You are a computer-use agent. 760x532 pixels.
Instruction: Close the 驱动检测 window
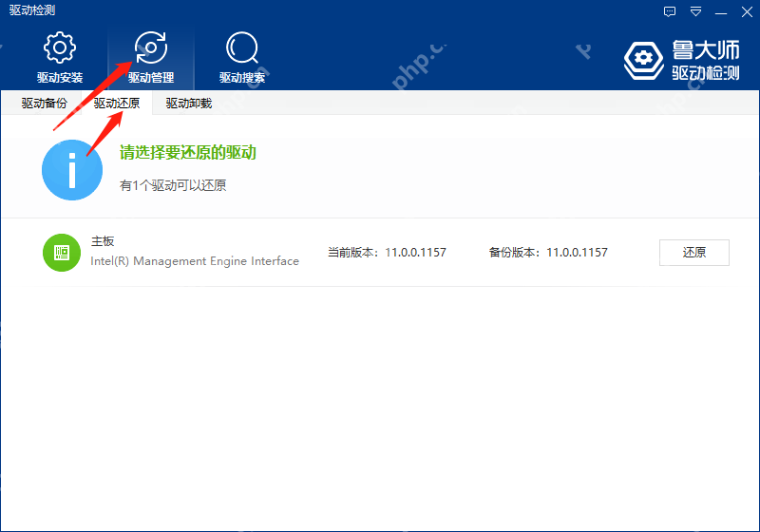point(747,11)
